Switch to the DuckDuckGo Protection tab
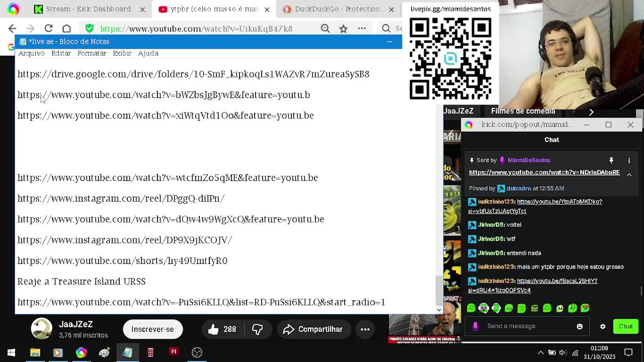This screenshot has width=644, height=362. point(338,9)
